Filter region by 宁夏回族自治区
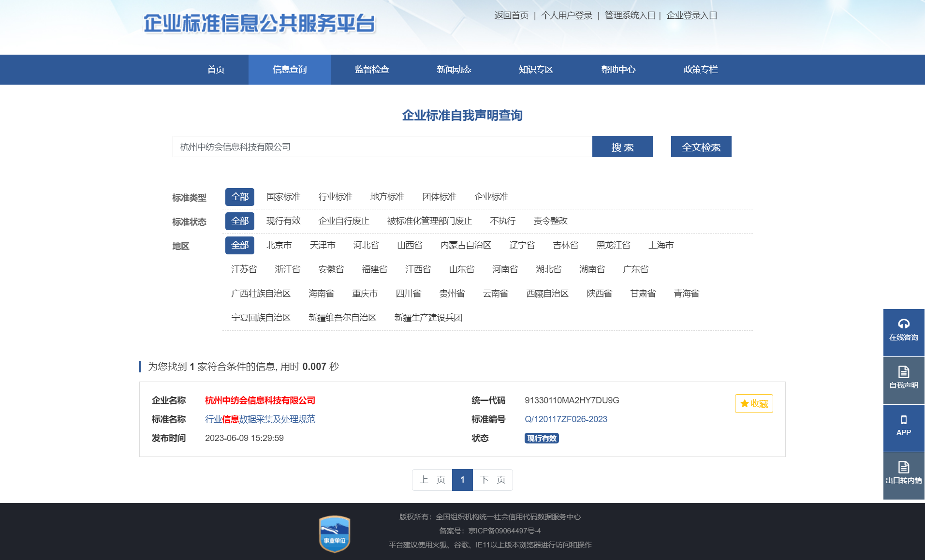 tap(261, 318)
